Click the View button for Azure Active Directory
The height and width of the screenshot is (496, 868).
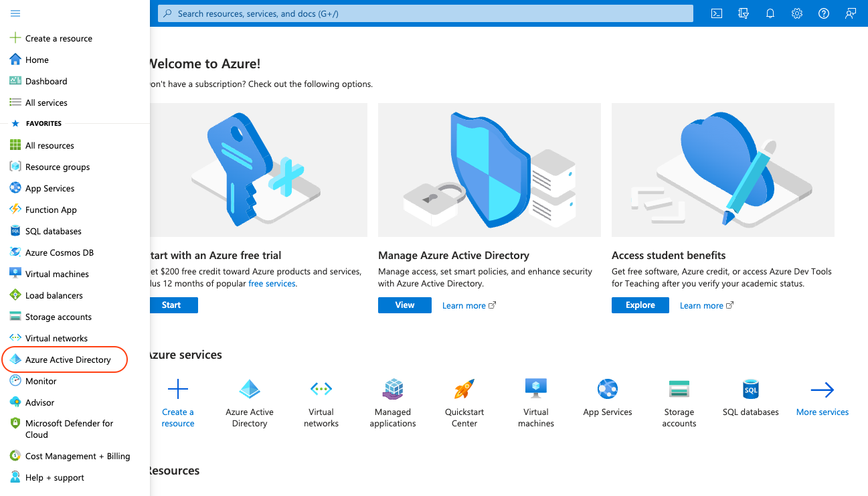[405, 305]
